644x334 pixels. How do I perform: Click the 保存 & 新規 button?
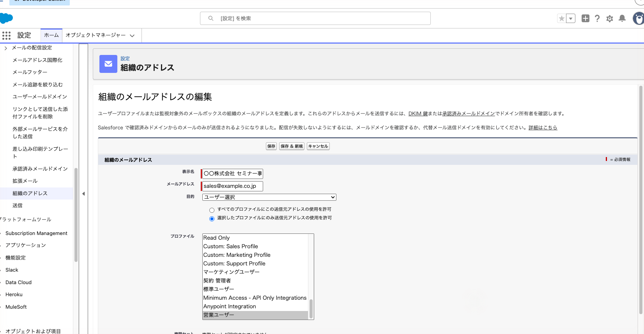(x=292, y=146)
